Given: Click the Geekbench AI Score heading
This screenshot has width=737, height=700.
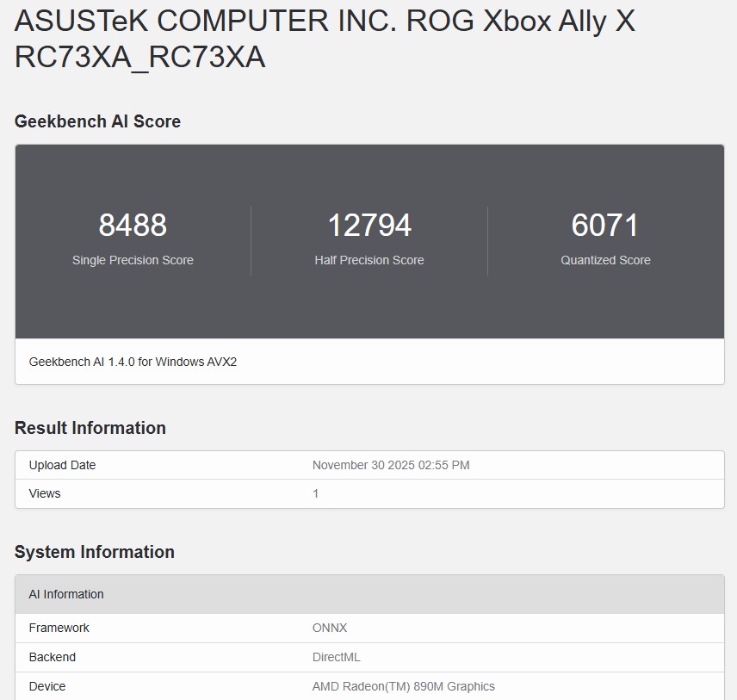Looking at the screenshot, I should (x=96, y=121).
